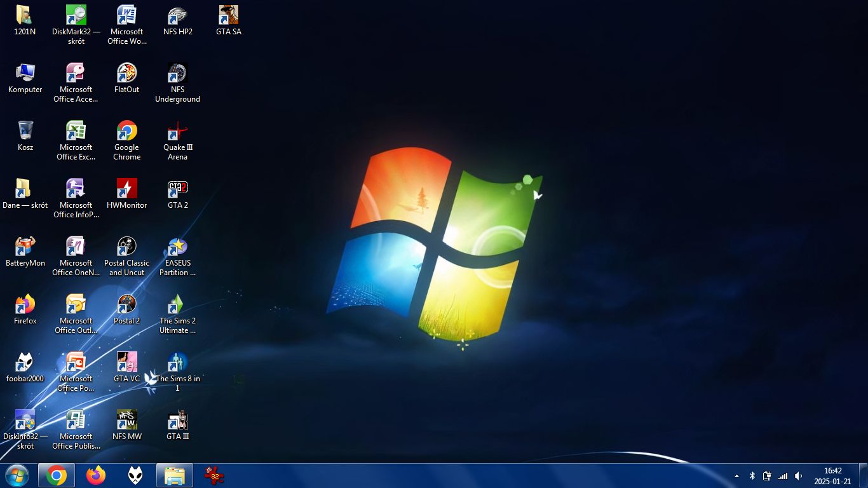
Task: Click the taskbar clock showing 16:42
Action: click(x=832, y=475)
